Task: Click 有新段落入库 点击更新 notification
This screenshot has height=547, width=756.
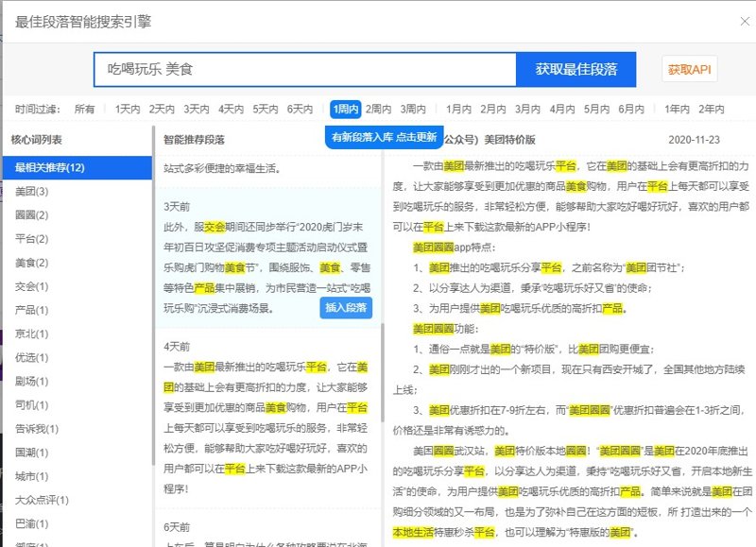Action: coord(384,137)
